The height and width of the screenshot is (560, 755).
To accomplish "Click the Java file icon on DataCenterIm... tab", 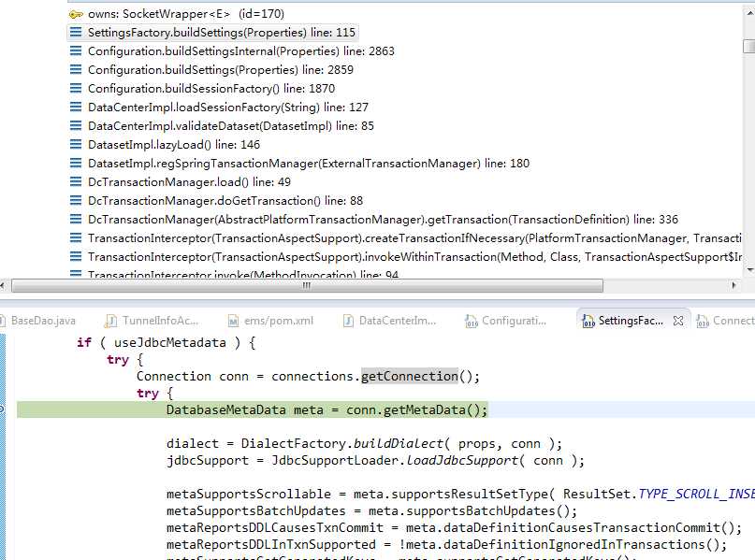I will (348, 321).
